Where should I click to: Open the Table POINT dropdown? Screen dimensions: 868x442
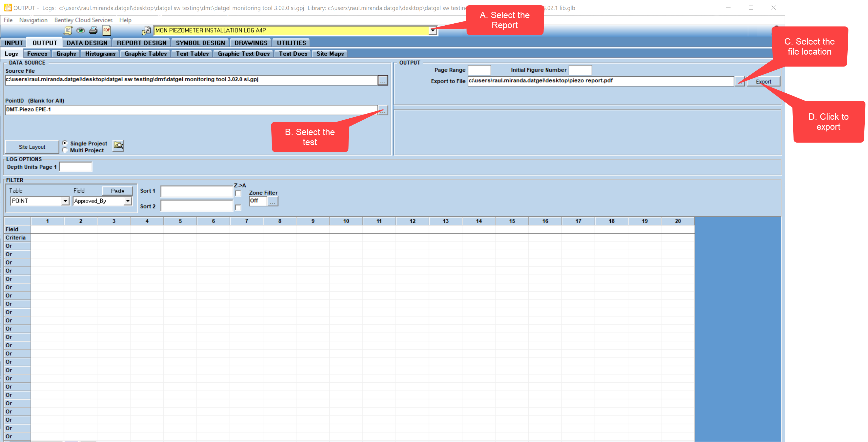tap(65, 201)
